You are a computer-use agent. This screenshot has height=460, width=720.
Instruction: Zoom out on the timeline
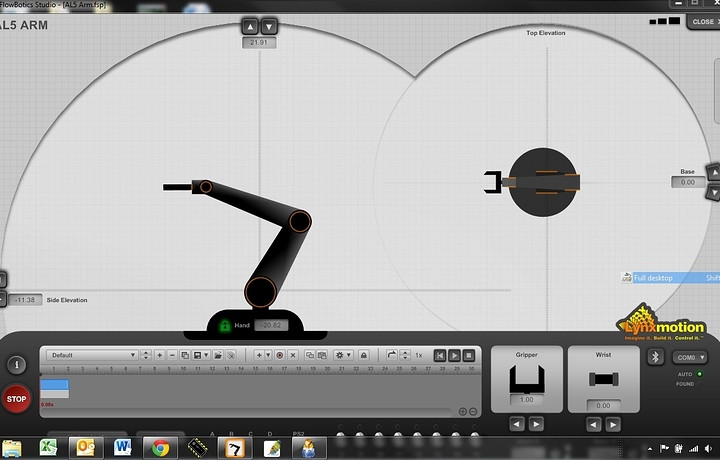(x=473, y=412)
